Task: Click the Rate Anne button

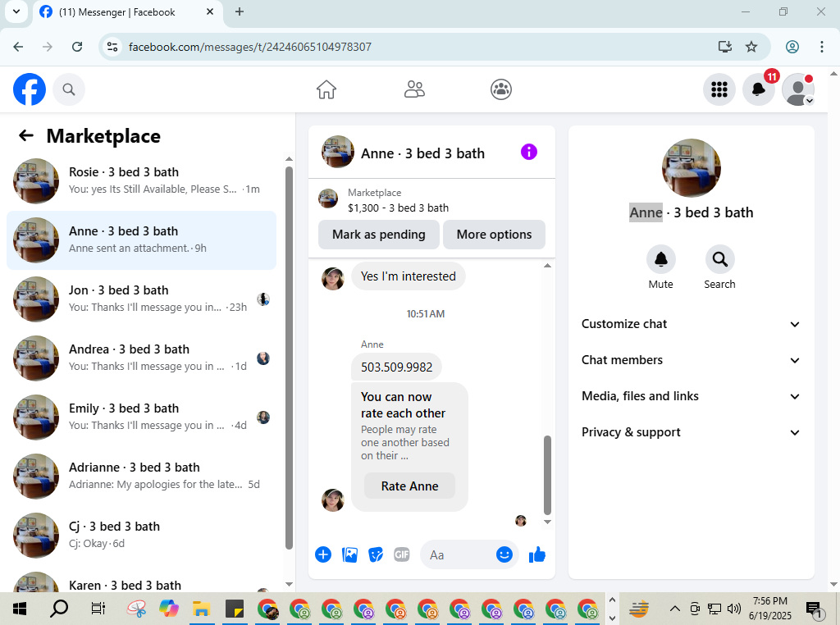Action: click(410, 486)
